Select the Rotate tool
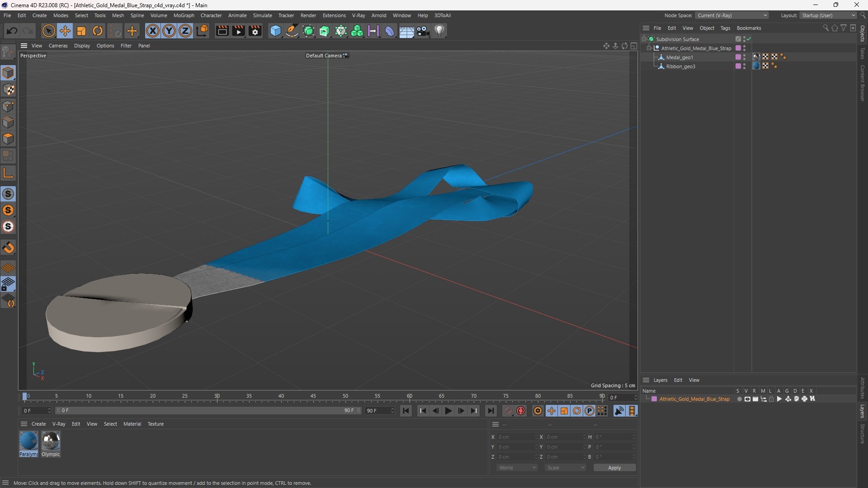The width and height of the screenshot is (868, 488). point(98,31)
